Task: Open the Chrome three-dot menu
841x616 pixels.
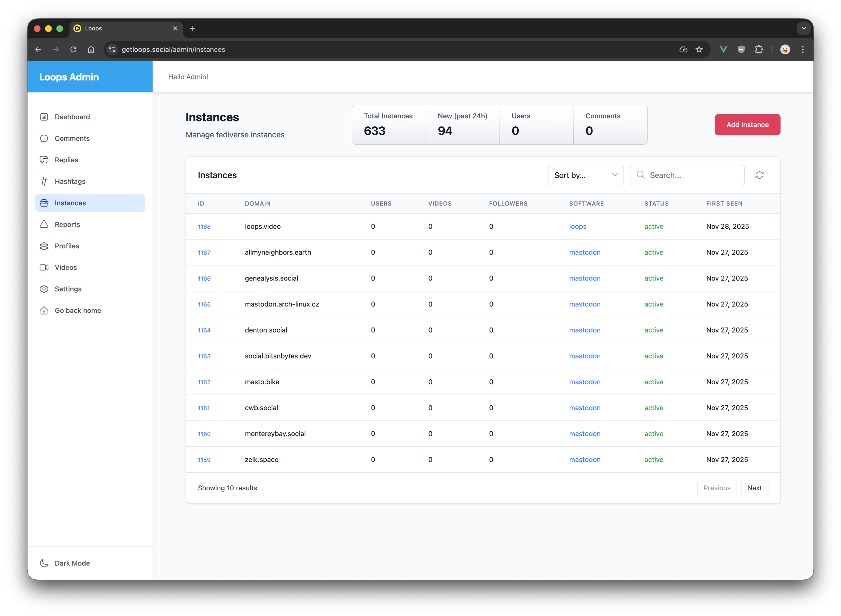Action: point(802,50)
